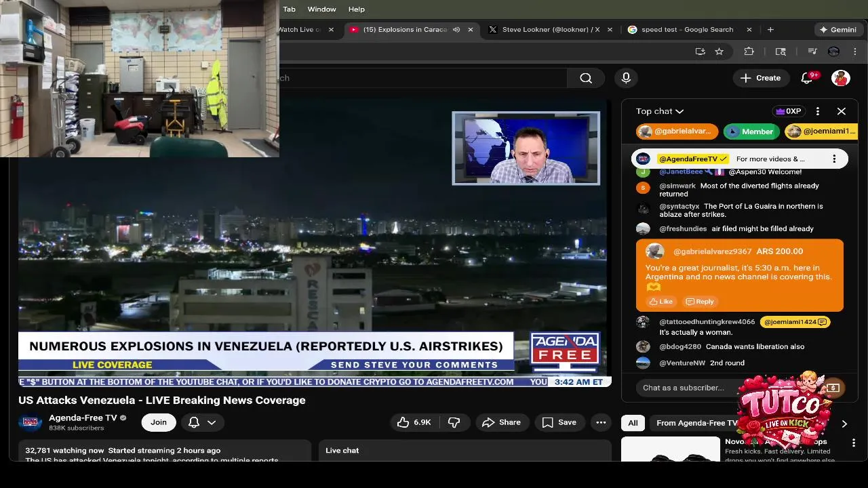Close the Explosions in Caracas tab
Screen dimensions: 868x488
(470, 30)
